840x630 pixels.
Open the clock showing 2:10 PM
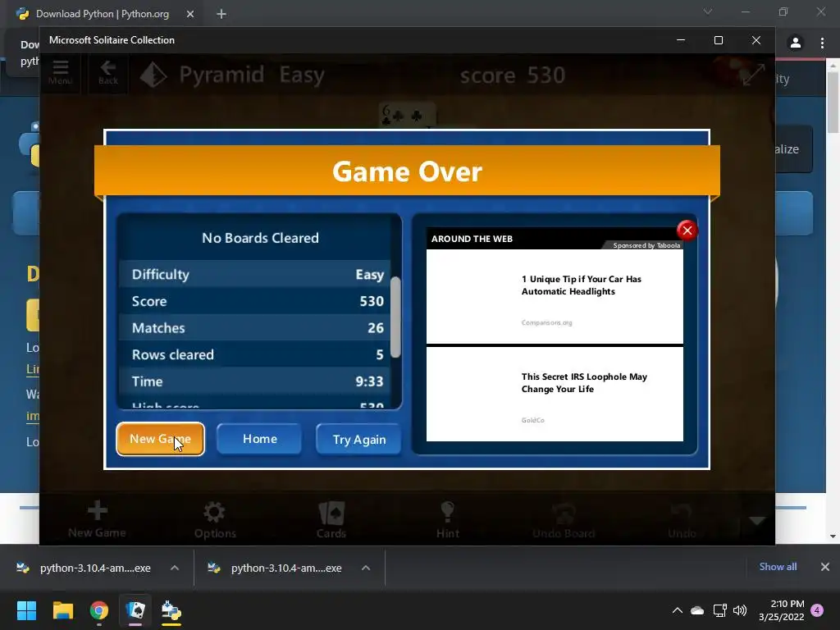(x=782, y=610)
